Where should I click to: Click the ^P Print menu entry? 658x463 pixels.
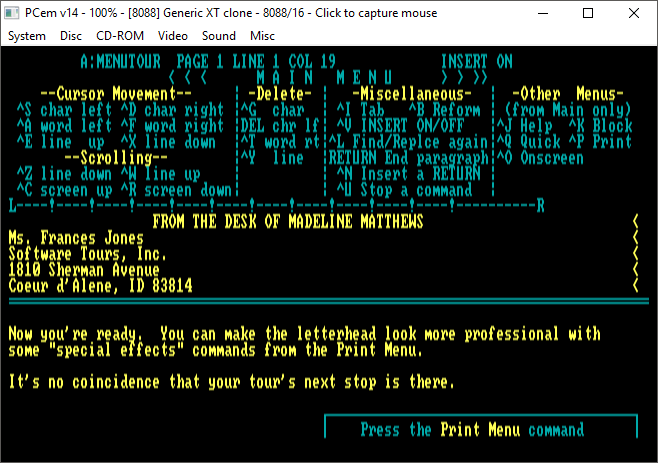point(601,142)
